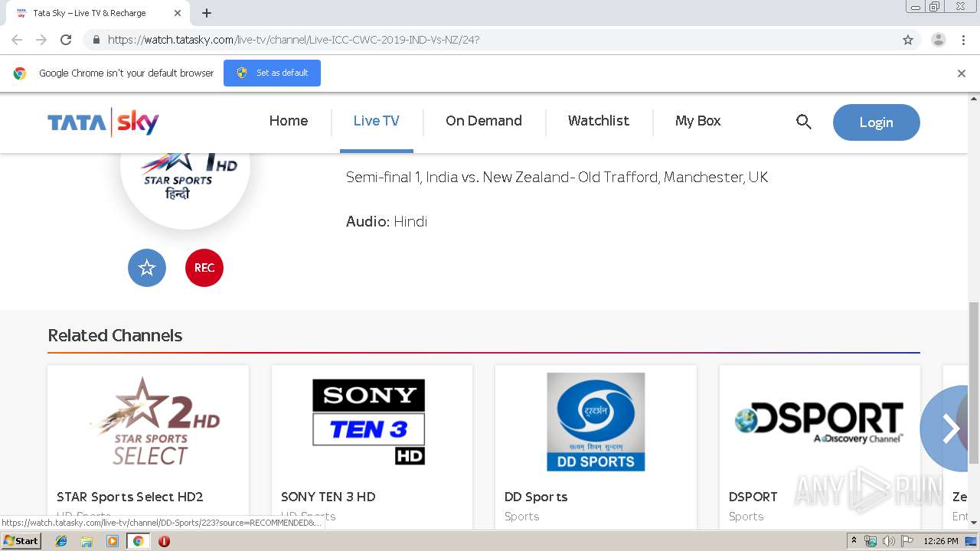Select Live TV navigation tab

point(376,121)
